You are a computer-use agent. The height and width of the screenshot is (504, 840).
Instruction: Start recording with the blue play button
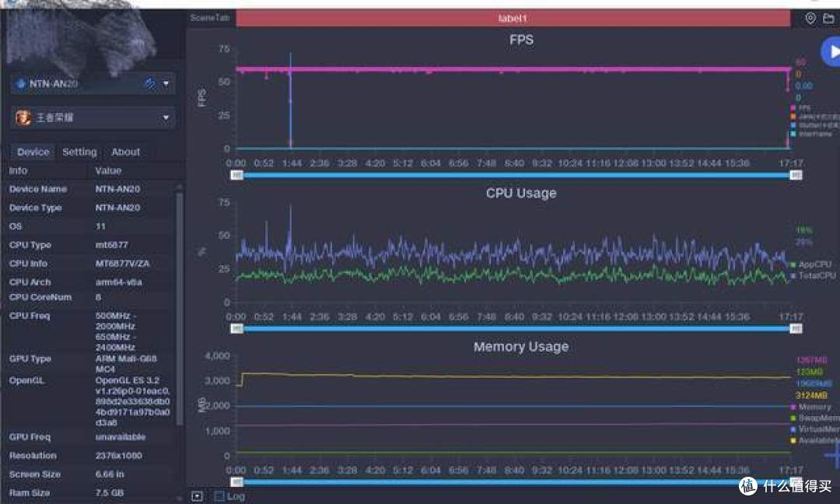pyautogui.click(x=831, y=51)
